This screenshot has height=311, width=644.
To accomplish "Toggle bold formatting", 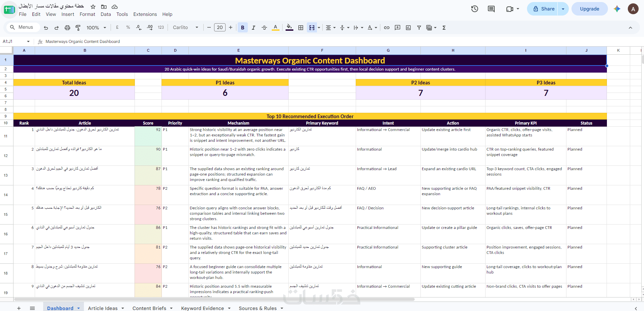I will [243, 28].
